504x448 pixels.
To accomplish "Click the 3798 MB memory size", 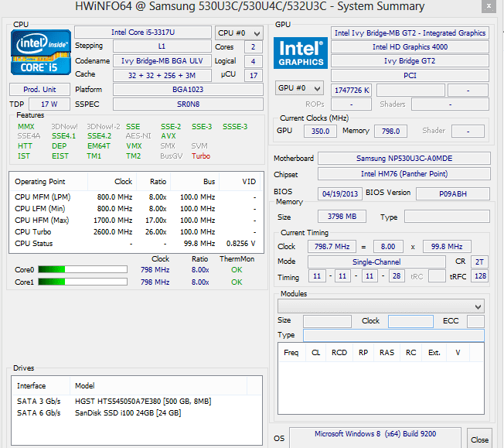I will pyautogui.click(x=342, y=217).
